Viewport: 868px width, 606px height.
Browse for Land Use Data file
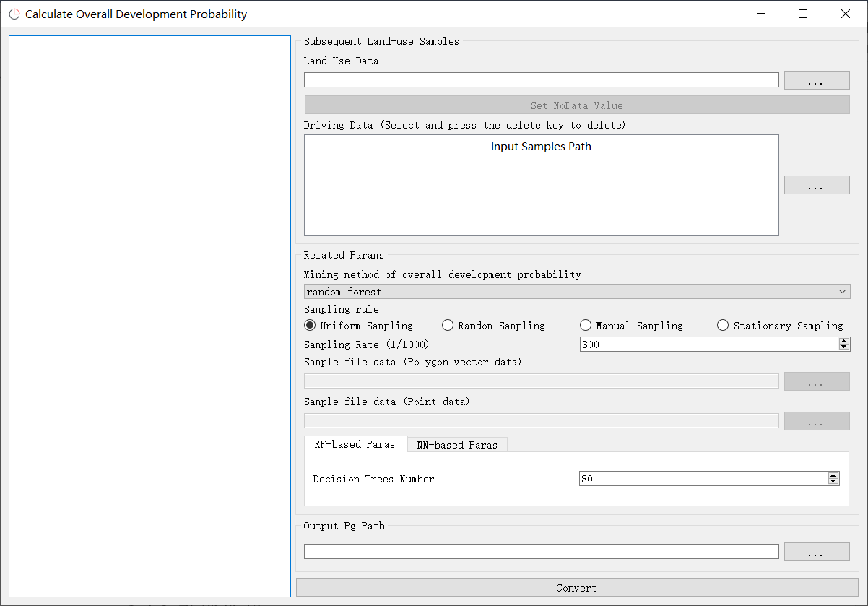[x=816, y=80]
